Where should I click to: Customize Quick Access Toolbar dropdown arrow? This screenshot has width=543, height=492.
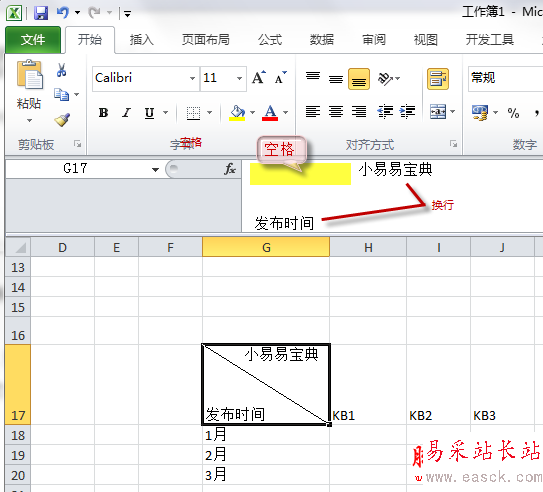pos(127,14)
